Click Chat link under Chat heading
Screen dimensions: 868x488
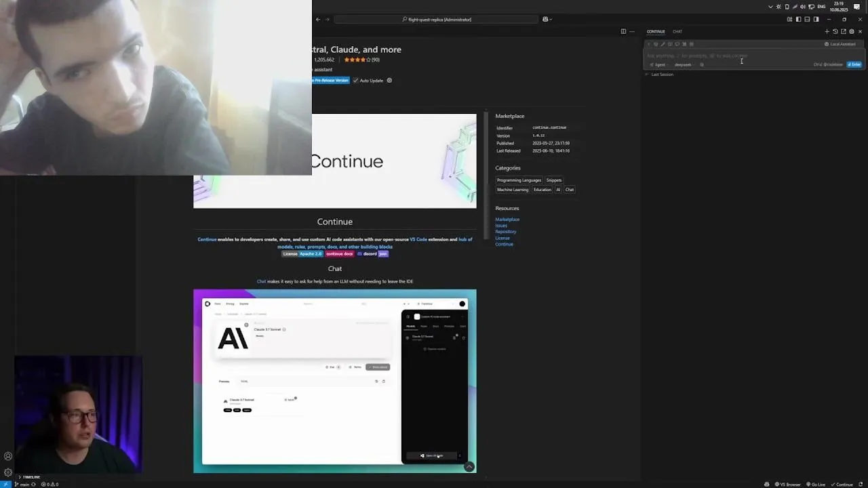click(x=261, y=281)
